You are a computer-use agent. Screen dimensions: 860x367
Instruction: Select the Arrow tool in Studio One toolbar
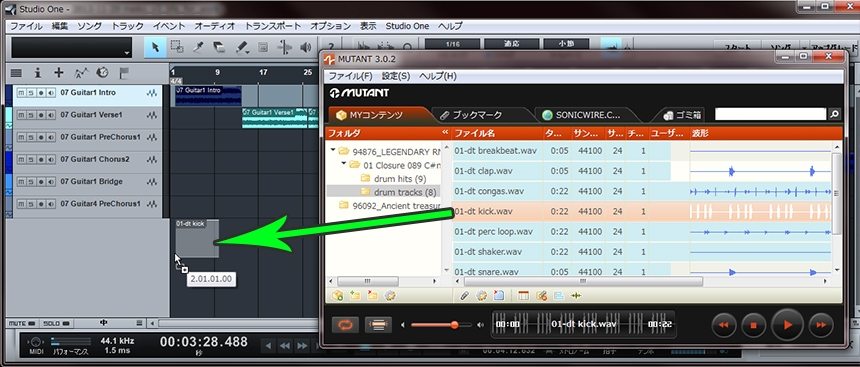(x=155, y=48)
